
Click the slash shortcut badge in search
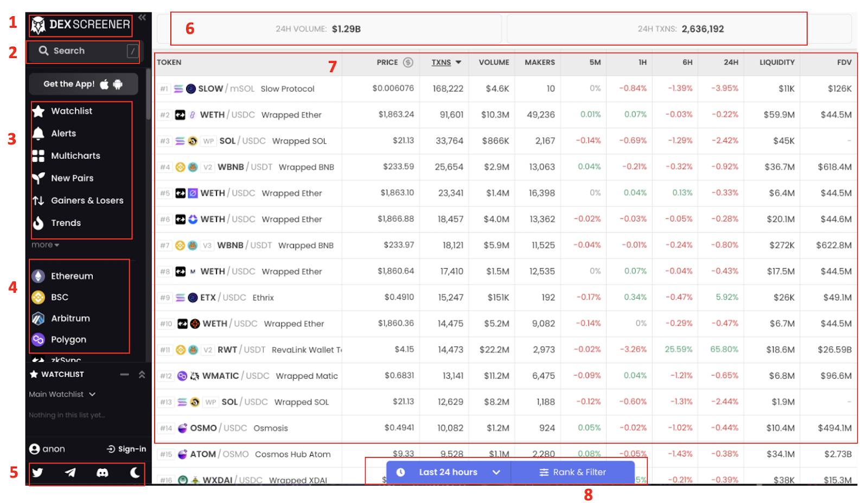point(132,51)
